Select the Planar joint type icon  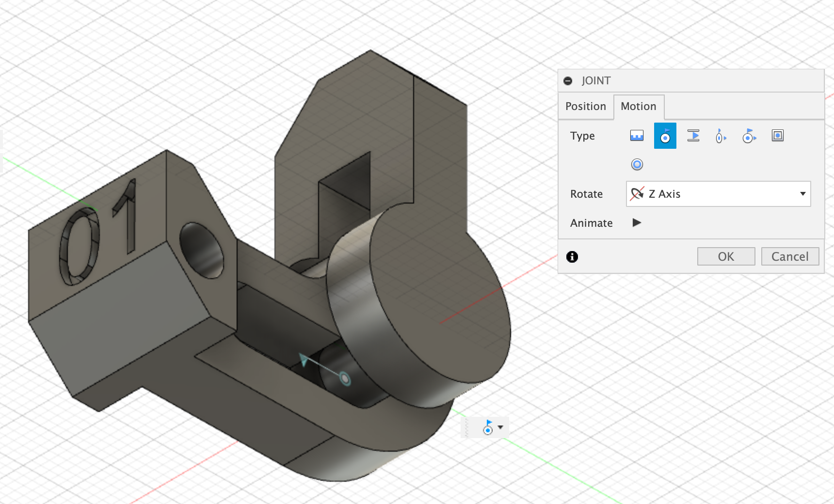point(778,136)
